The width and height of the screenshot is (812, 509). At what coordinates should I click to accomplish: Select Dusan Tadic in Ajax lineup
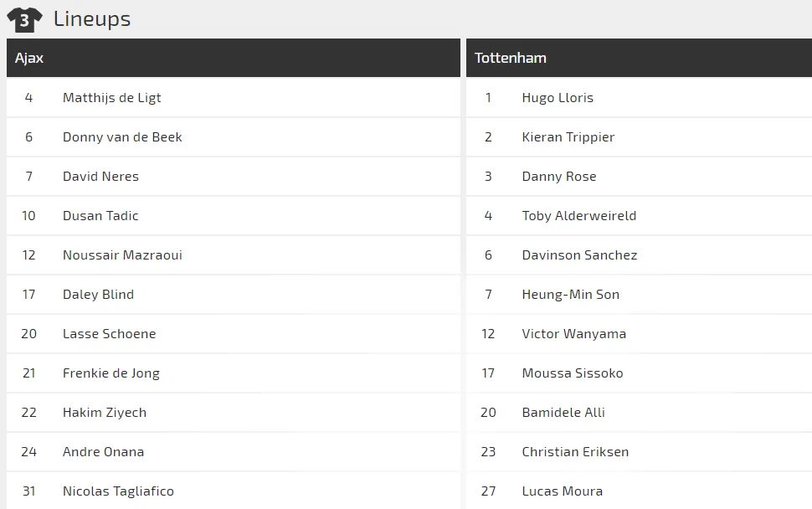pos(100,216)
